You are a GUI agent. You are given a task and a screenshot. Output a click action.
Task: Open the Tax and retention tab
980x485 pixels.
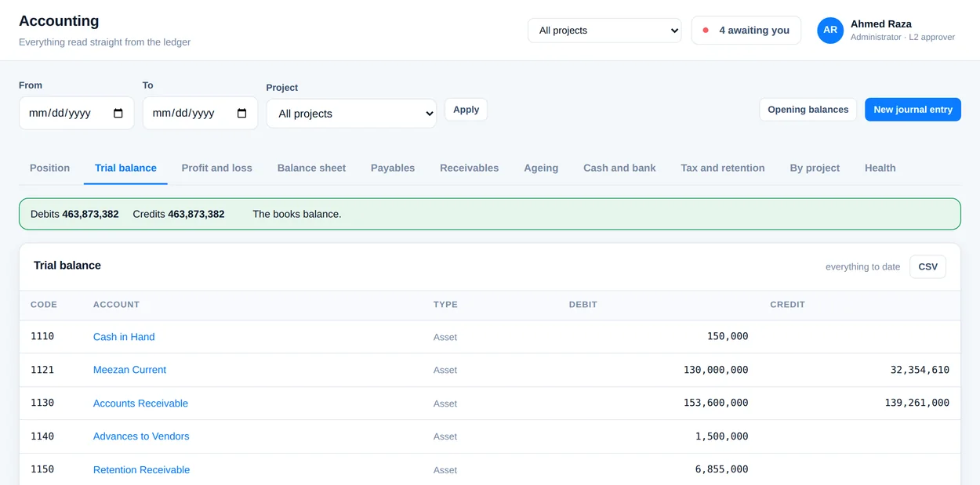tap(723, 168)
